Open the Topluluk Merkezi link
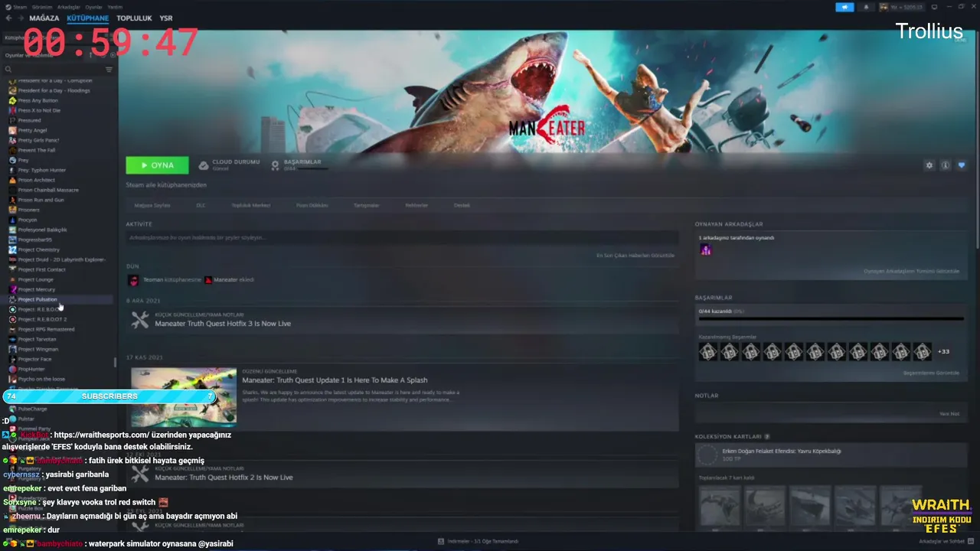 pos(251,205)
